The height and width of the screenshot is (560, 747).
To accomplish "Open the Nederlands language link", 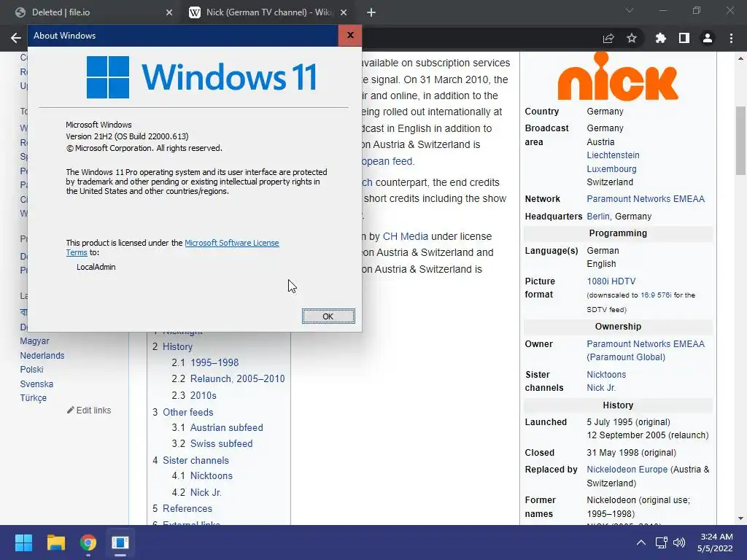I will pos(42,355).
